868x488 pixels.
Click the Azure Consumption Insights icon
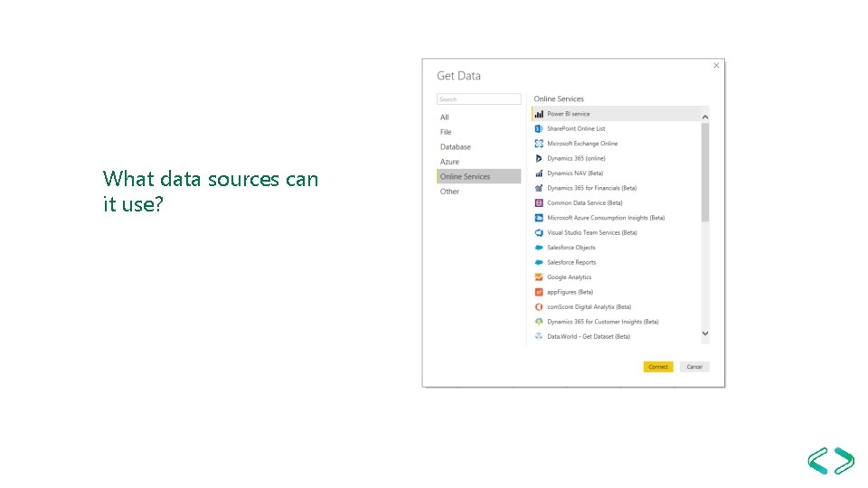pyautogui.click(x=539, y=218)
